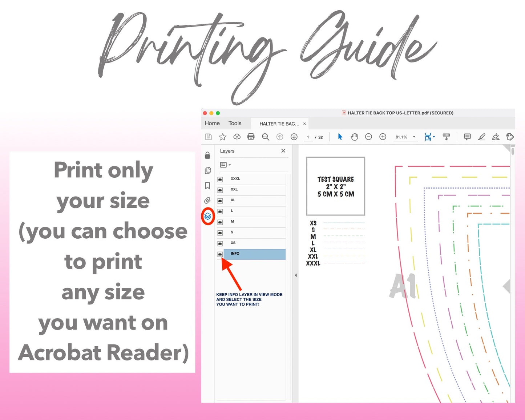Select the Hand pan tool
The width and height of the screenshot is (525, 420).
[x=354, y=137]
